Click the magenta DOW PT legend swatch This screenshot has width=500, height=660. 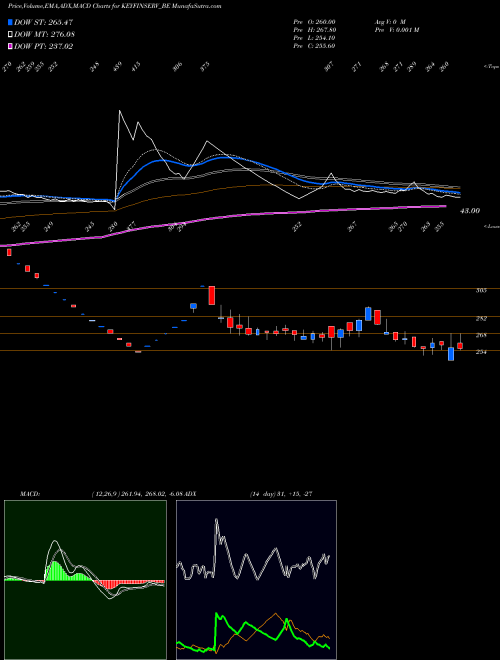point(10,46)
